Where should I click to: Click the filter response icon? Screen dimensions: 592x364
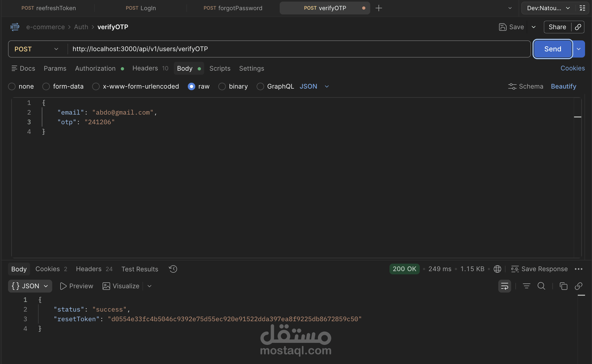[526, 286]
